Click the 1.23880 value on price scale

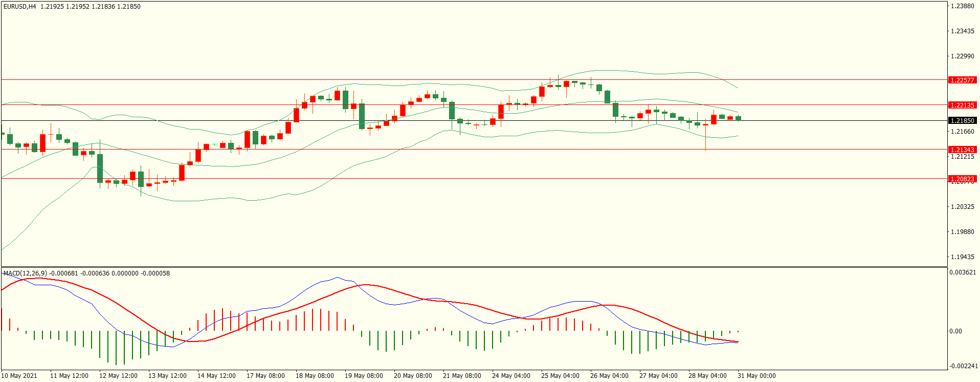click(962, 6)
